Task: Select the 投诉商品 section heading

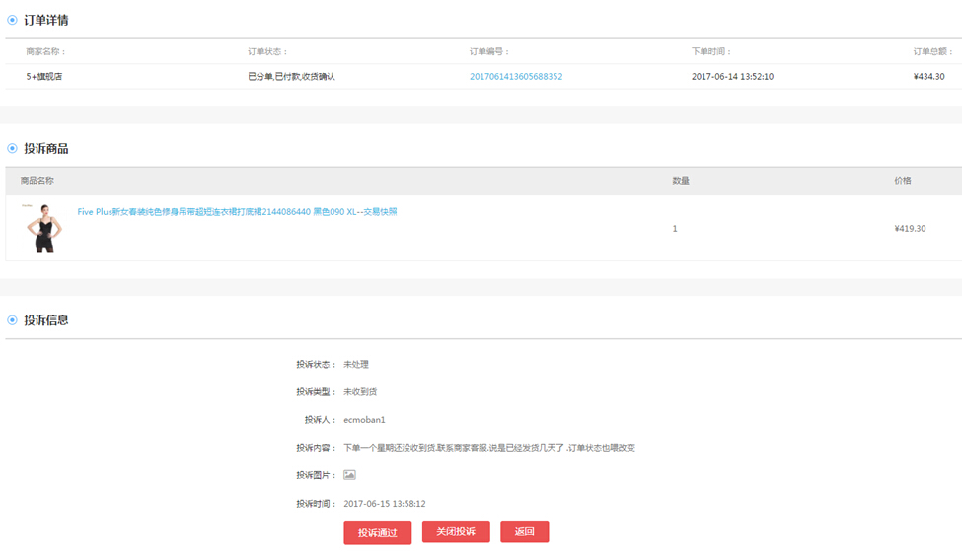Action: tap(46, 148)
